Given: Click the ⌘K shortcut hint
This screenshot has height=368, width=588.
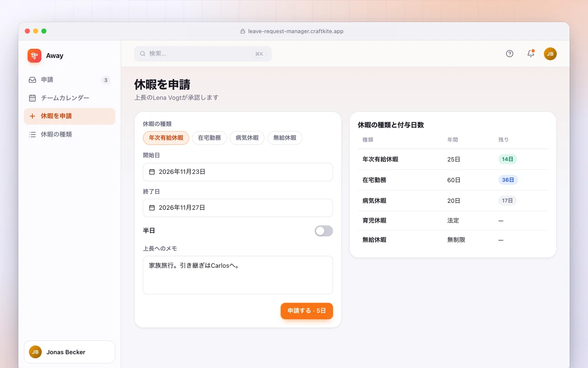Looking at the screenshot, I should click(259, 54).
